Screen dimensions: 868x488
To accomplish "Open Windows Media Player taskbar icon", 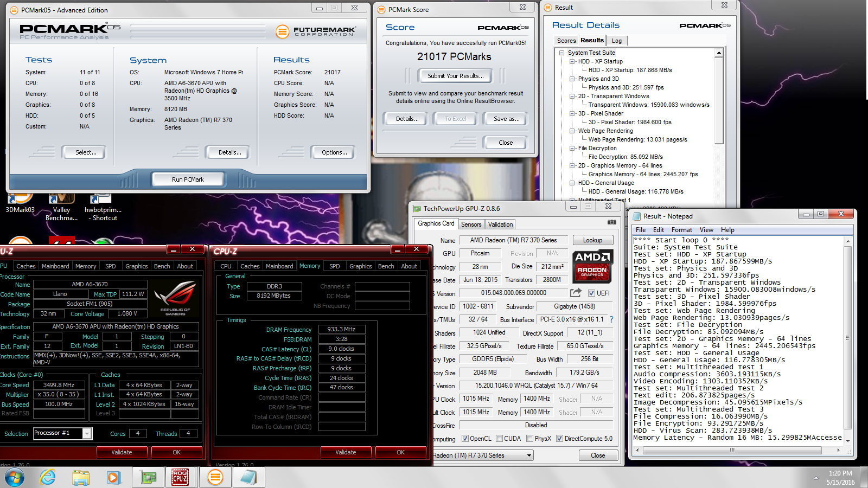I will (x=113, y=478).
